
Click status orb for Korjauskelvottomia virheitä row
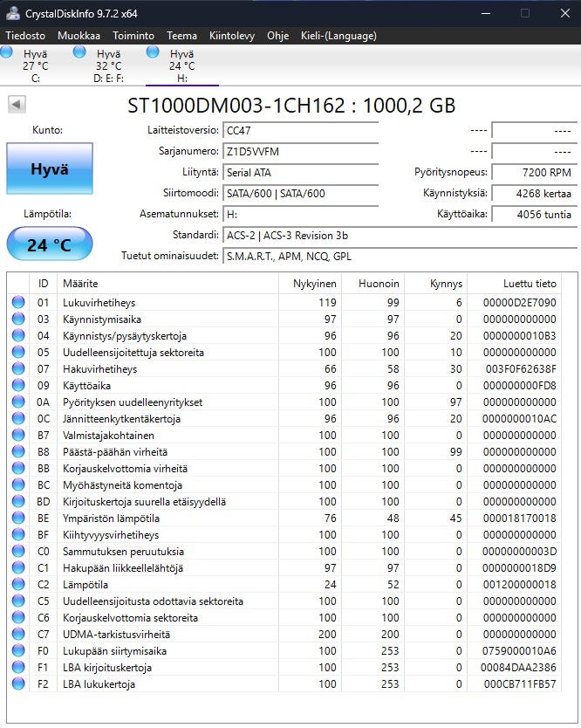point(18,468)
